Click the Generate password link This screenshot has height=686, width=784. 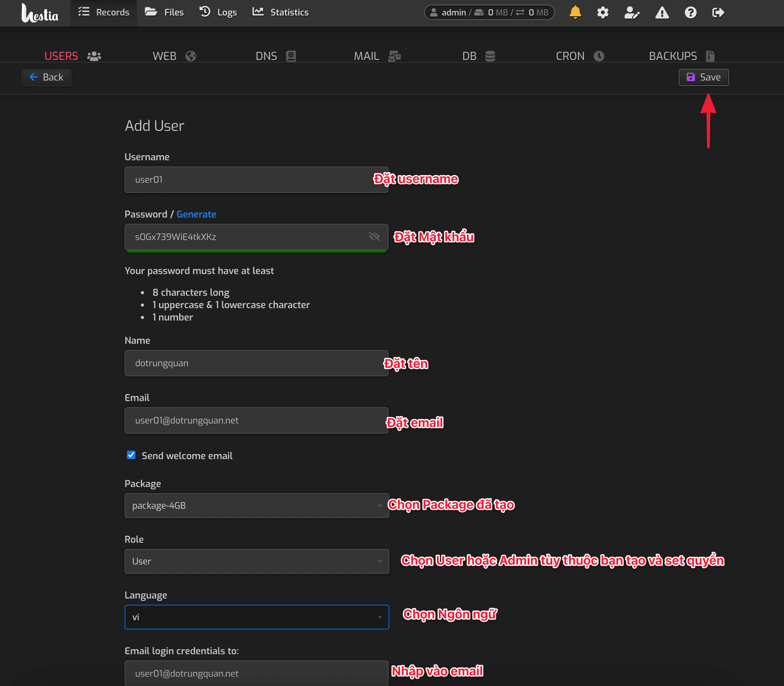tap(196, 214)
